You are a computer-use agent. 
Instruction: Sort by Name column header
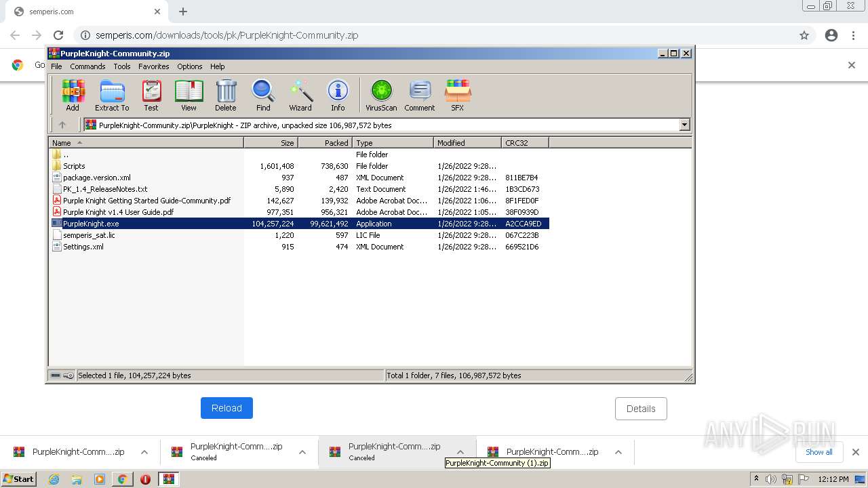pos(146,143)
